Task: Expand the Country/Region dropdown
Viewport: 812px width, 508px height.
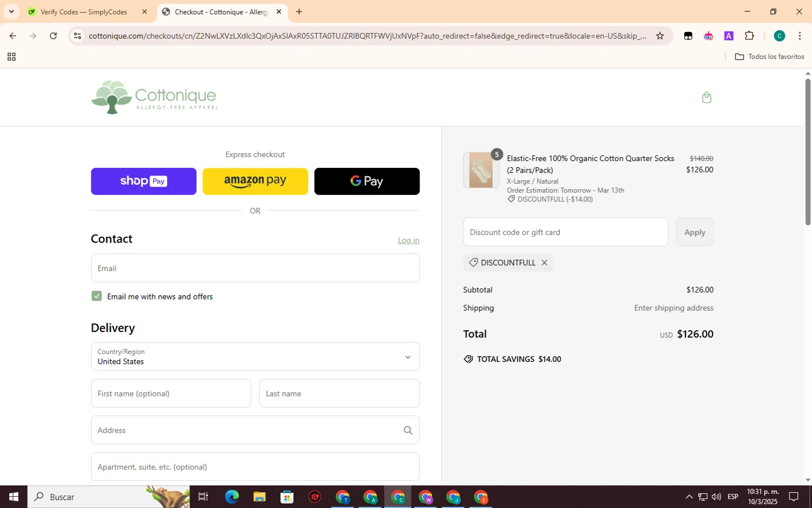Action: (255, 356)
